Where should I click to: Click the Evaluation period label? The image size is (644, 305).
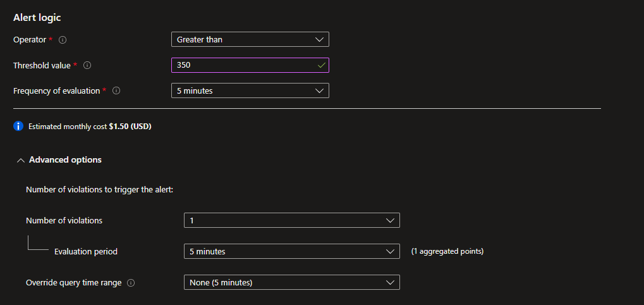point(86,252)
